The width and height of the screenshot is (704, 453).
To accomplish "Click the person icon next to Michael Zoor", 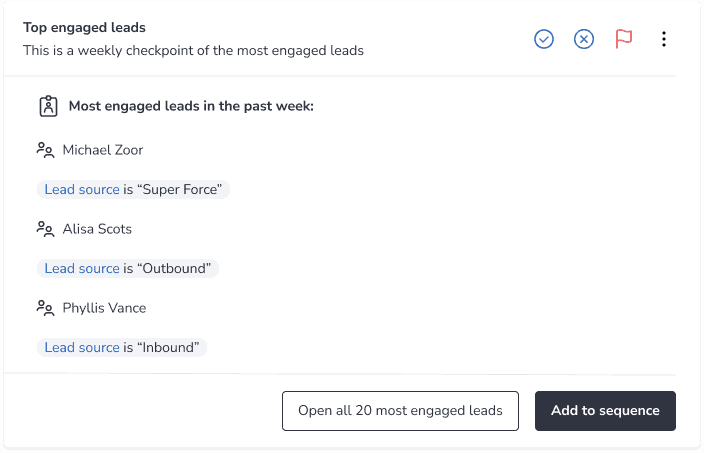I will (x=45, y=150).
